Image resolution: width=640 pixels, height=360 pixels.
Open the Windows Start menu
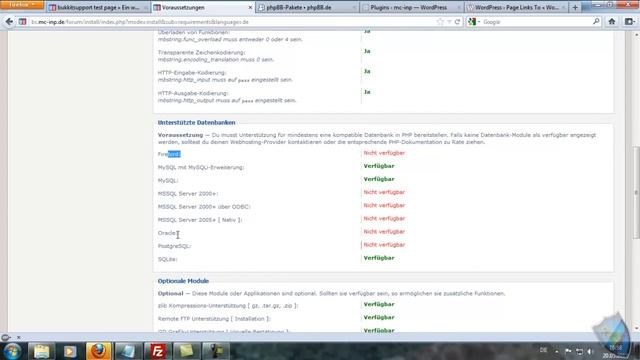(x=12, y=351)
